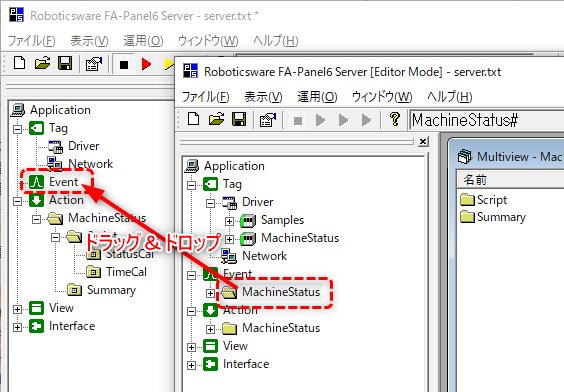Select MachineStatus folder under Event
The image size is (564, 392).
click(x=281, y=292)
